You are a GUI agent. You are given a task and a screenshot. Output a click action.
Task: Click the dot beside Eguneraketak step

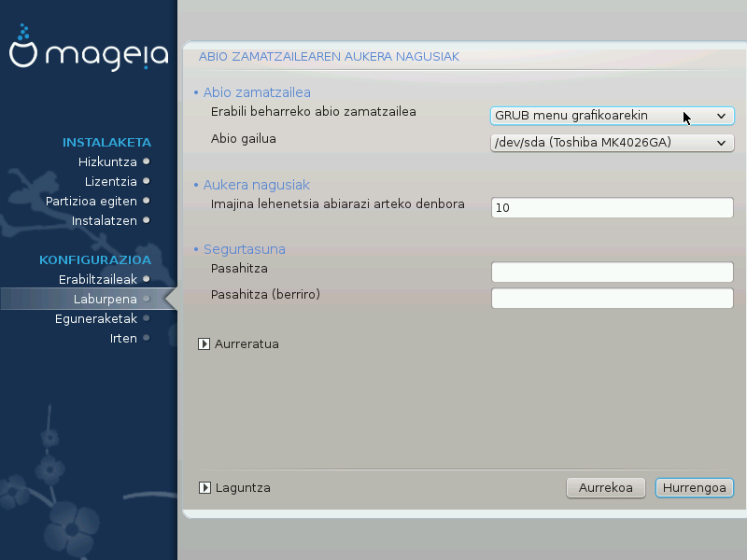pos(147,318)
